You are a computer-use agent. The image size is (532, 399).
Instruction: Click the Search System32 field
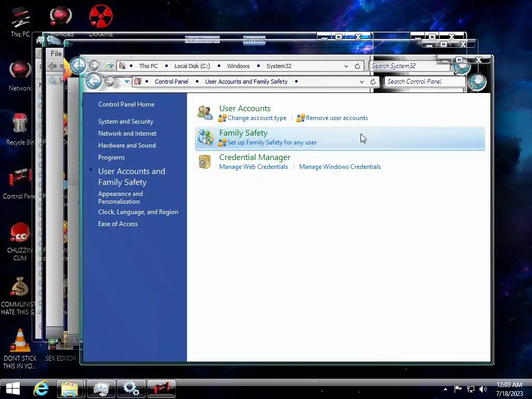(410, 66)
